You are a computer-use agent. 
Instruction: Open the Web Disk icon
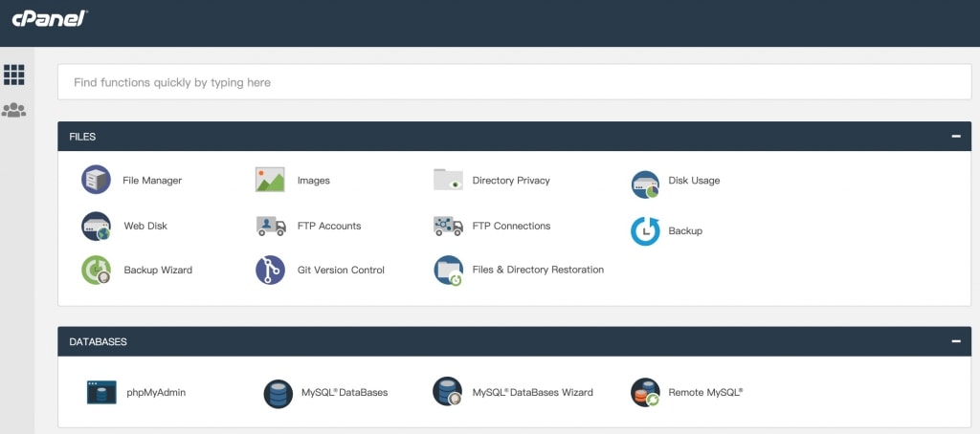pyautogui.click(x=96, y=226)
